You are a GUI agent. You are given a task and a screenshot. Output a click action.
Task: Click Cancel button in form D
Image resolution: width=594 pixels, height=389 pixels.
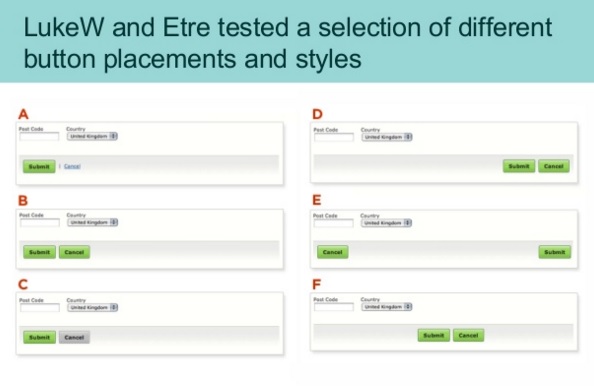554,166
